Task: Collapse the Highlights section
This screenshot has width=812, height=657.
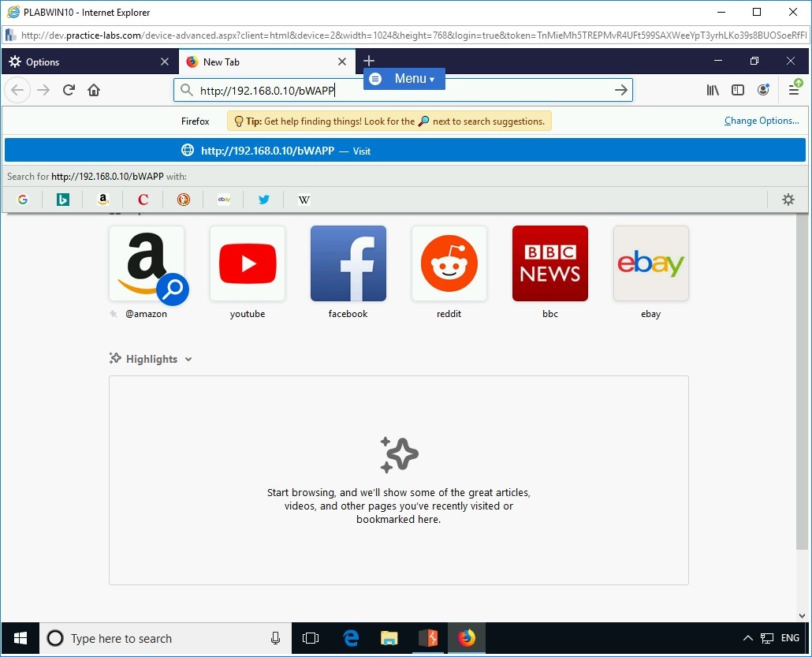Action: click(x=188, y=359)
